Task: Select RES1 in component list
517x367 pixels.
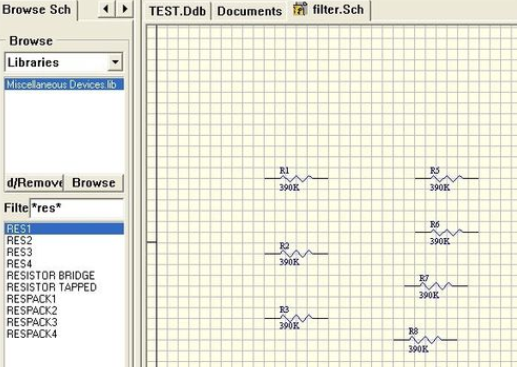Action: (x=64, y=229)
